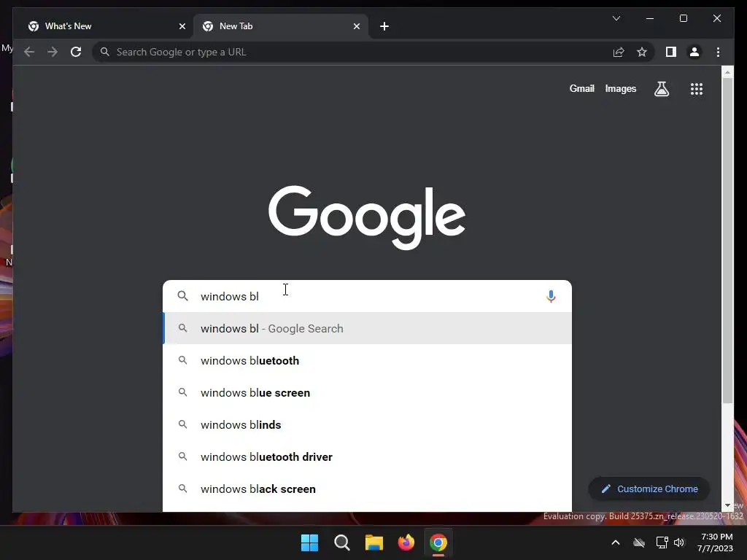
Task: Click the Chrome taskbar icon
Action: 438,542
